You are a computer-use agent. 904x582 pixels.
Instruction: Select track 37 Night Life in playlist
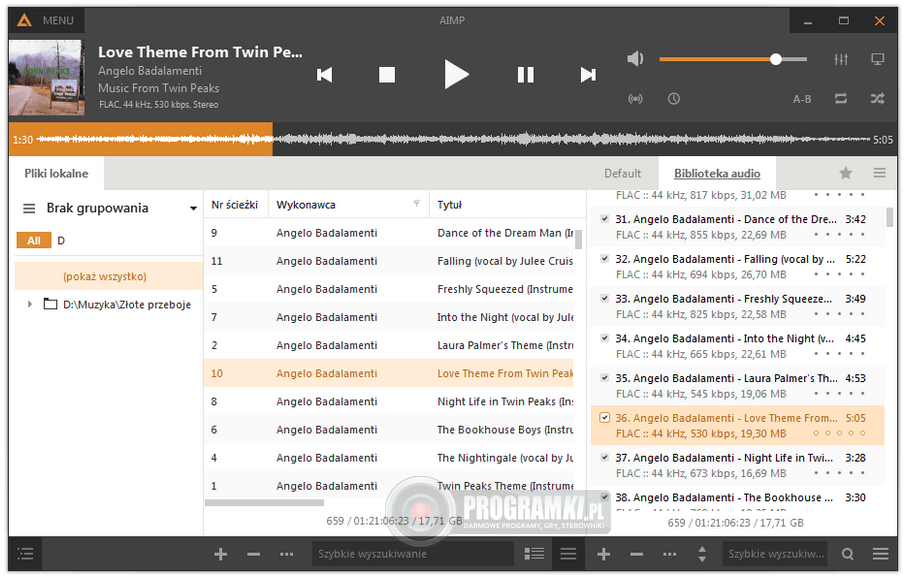click(737, 465)
